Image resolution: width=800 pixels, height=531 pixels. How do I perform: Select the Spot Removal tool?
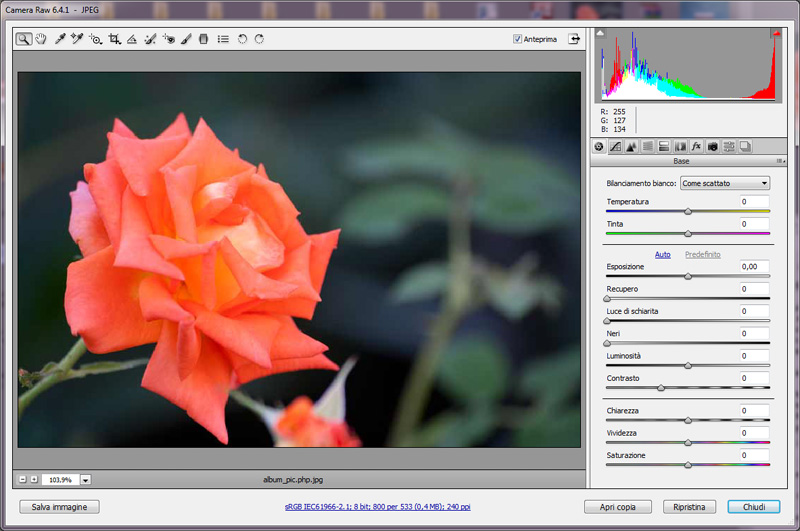(x=150, y=39)
